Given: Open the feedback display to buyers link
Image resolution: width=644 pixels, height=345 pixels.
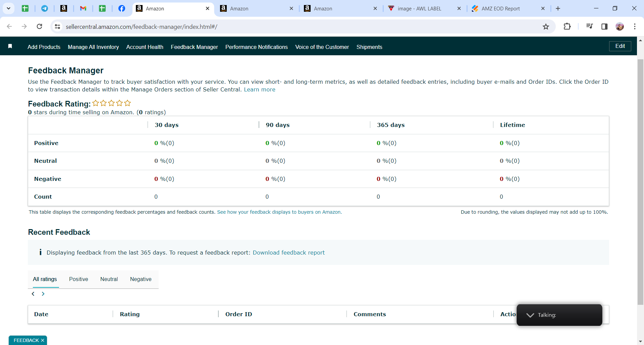Looking at the screenshot, I should (x=279, y=212).
